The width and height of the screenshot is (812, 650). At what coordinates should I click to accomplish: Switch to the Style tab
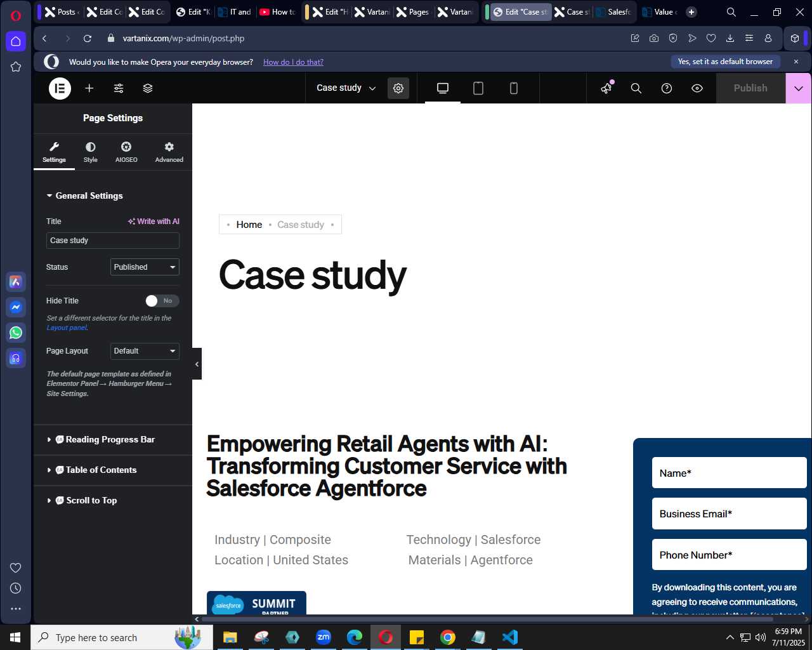tap(91, 152)
